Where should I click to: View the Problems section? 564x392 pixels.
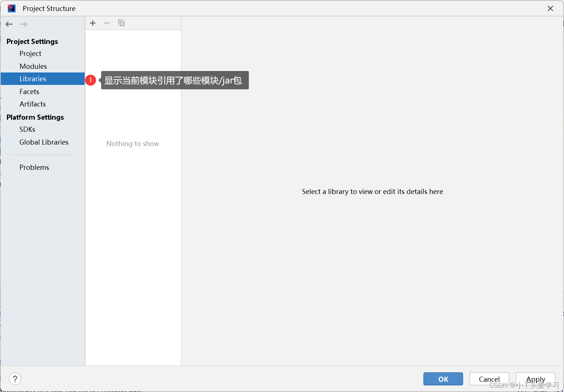[34, 167]
